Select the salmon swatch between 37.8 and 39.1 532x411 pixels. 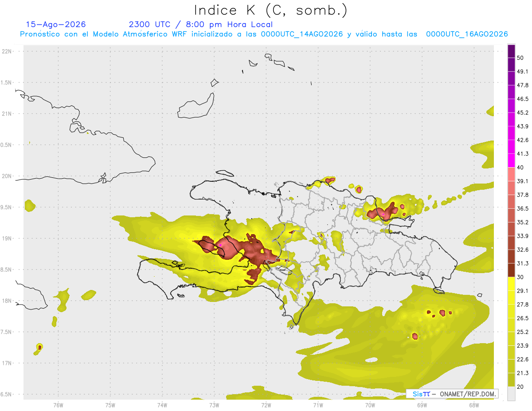tap(511, 188)
